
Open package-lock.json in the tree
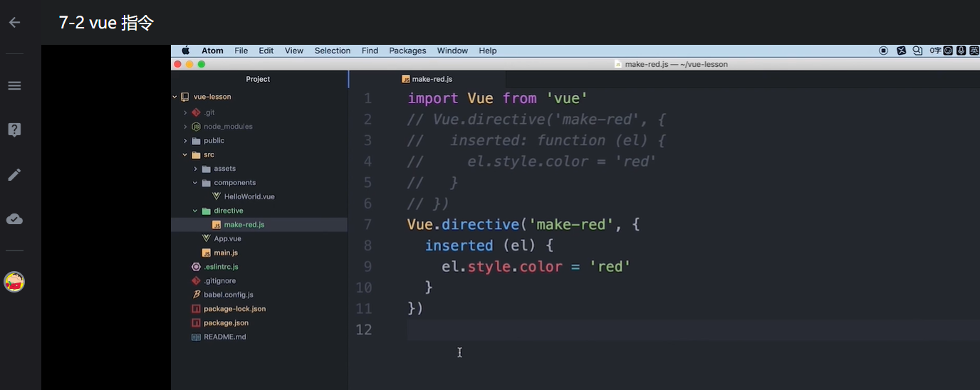click(x=235, y=309)
